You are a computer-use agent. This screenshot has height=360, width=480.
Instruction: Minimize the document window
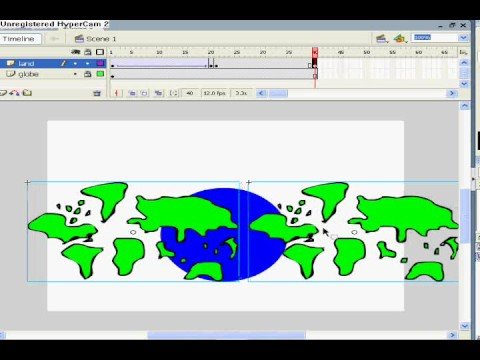[441, 26]
